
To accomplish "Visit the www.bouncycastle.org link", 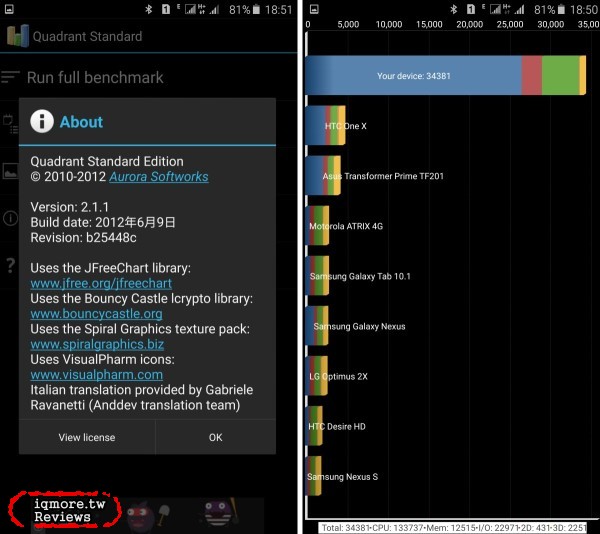I will 96,314.
